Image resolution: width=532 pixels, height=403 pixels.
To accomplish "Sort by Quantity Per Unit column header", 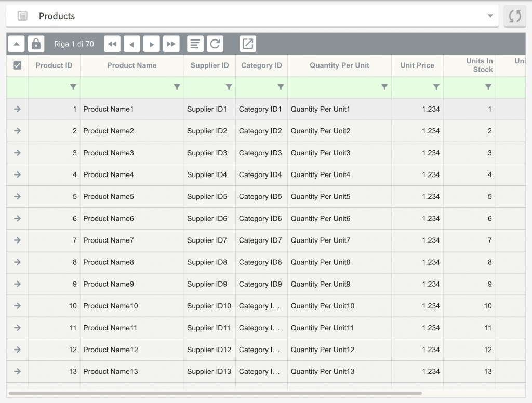I will click(339, 65).
